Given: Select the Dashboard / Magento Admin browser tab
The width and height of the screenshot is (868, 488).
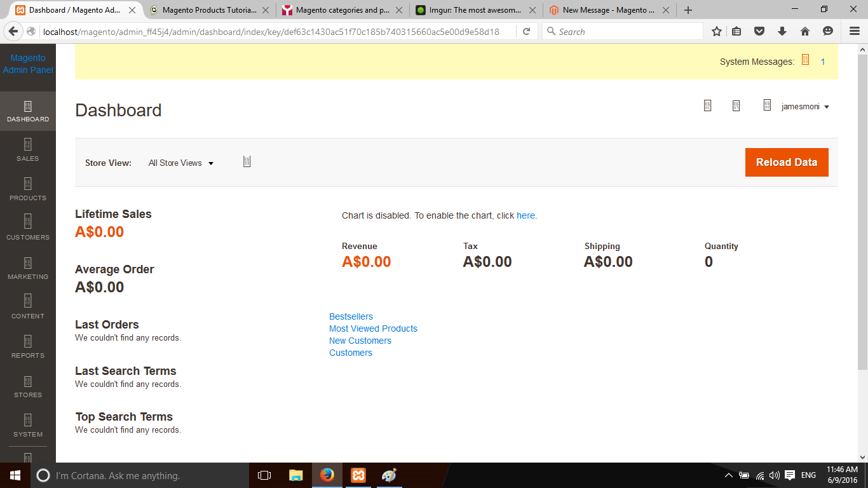Looking at the screenshot, I should pos(75,10).
